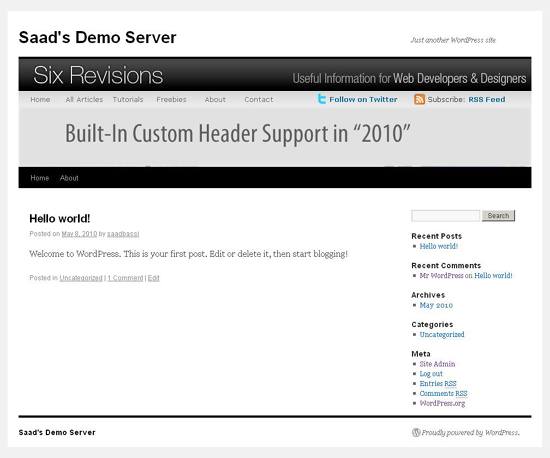The image size is (550, 458).
Task: Click Follow on Twitter text
Action: [363, 100]
